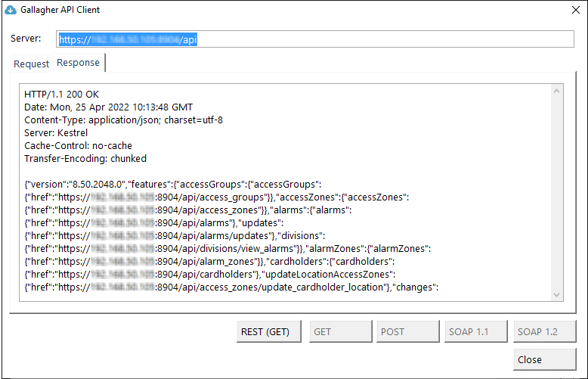588x379 pixels.
Task: Click the Transfer-Encoding: chunked line
Action: point(85,159)
